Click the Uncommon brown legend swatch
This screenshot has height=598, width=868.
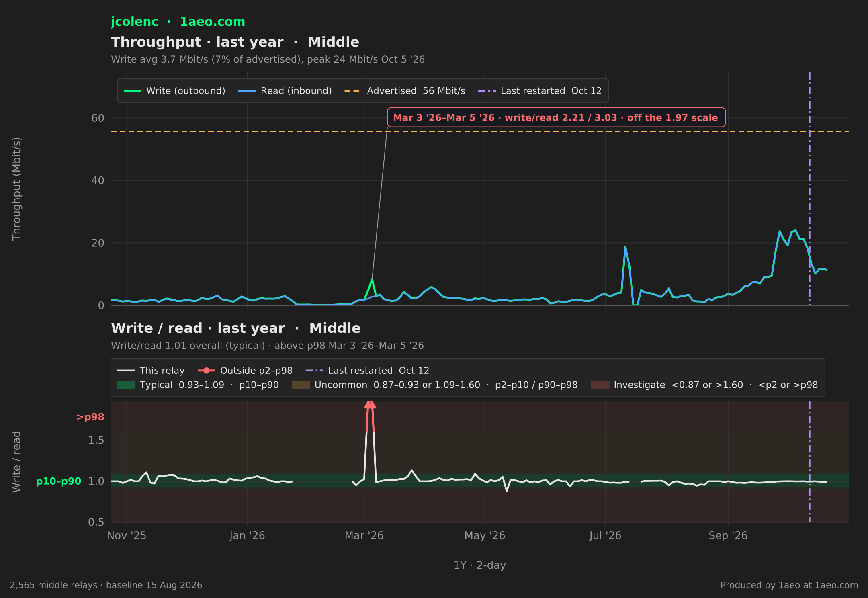(301, 385)
